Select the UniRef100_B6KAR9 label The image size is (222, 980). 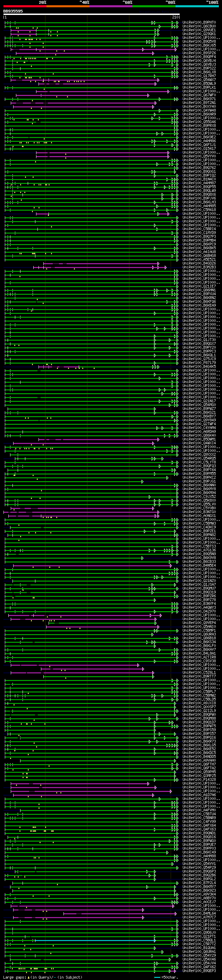(199, 114)
